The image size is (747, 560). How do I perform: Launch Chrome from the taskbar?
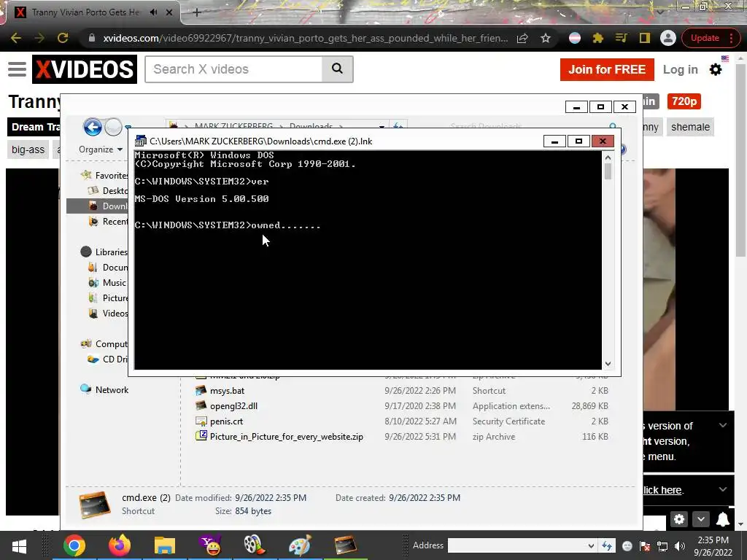point(74,545)
